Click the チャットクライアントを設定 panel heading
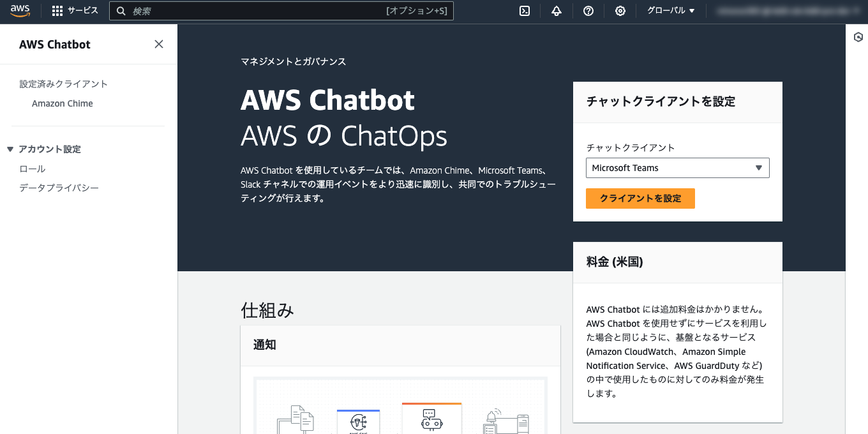Image resolution: width=868 pixels, height=434 pixels. click(x=661, y=101)
